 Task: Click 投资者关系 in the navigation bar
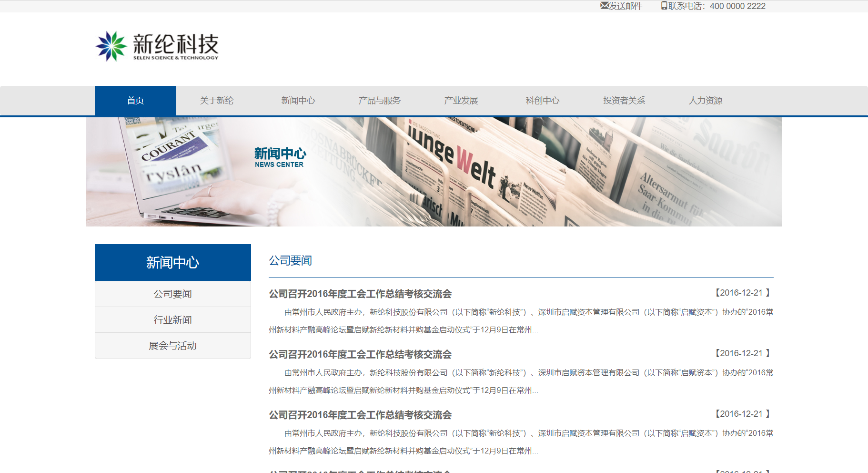point(624,101)
